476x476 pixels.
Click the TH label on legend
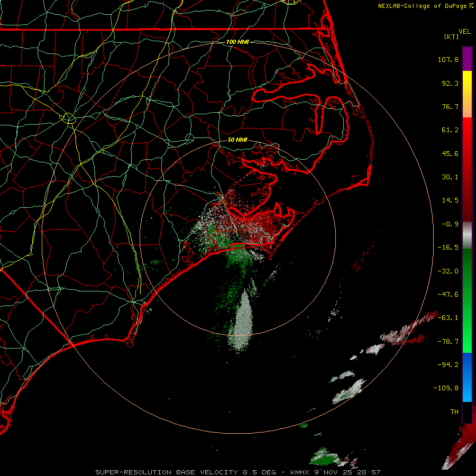point(454,412)
